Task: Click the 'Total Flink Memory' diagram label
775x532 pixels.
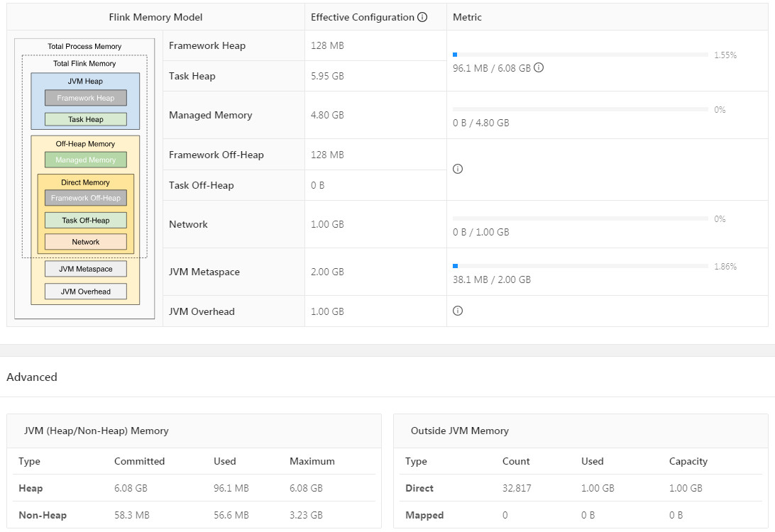Action: pos(84,64)
